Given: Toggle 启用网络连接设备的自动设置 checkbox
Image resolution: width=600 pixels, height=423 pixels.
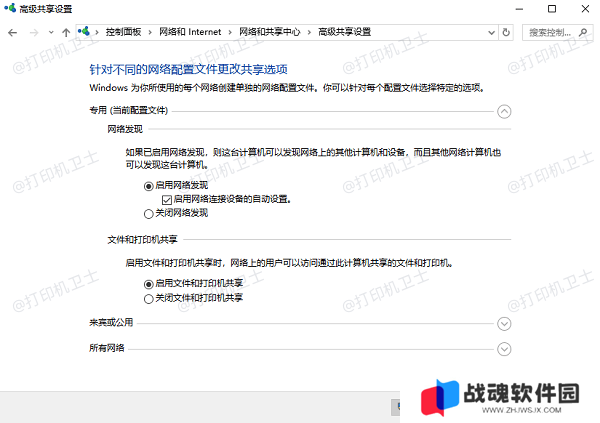Looking at the screenshot, I should pyautogui.click(x=166, y=200).
